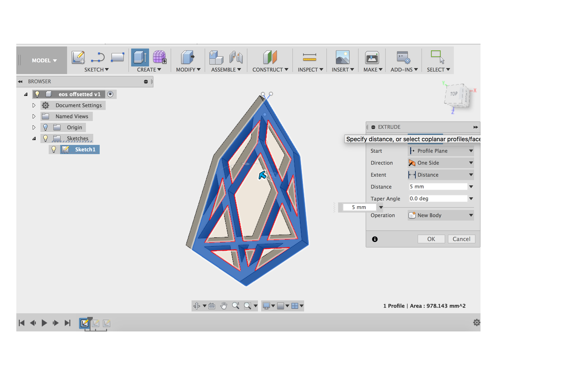Collapse the Browser panel arrows

[x=20, y=81]
